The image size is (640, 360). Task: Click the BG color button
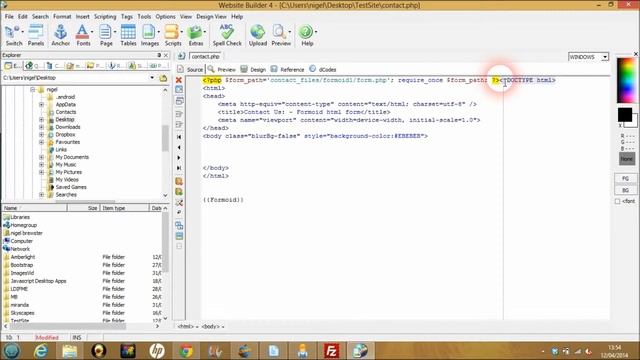point(625,190)
